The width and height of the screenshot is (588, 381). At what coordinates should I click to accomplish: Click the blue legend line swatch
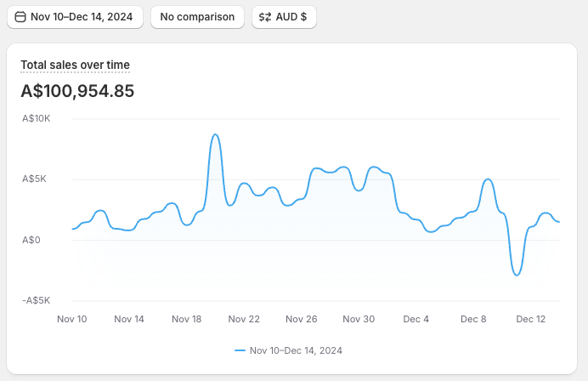pos(240,350)
